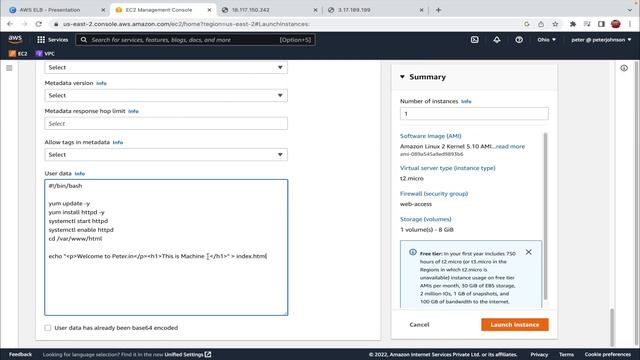This screenshot has height=360, width=640.
Task: Open the tab search chevron
Action: pyautogui.click(x=629, y=10)
